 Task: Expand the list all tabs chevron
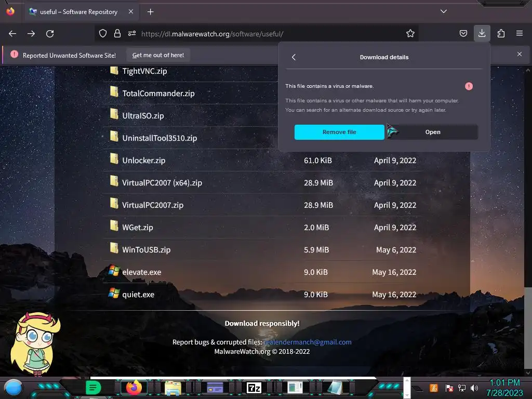(x=444, y=11)
